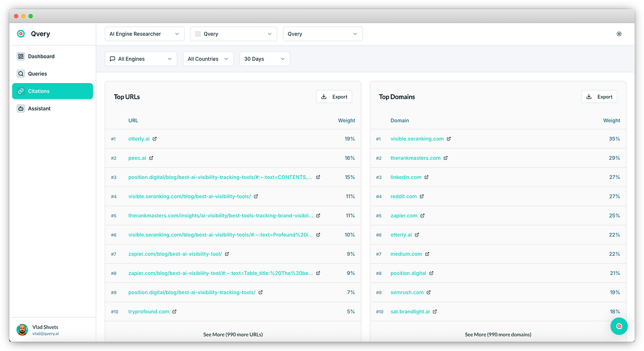
Task: Open visible.seranking.com domain external icon
Action: pos(449,139)
